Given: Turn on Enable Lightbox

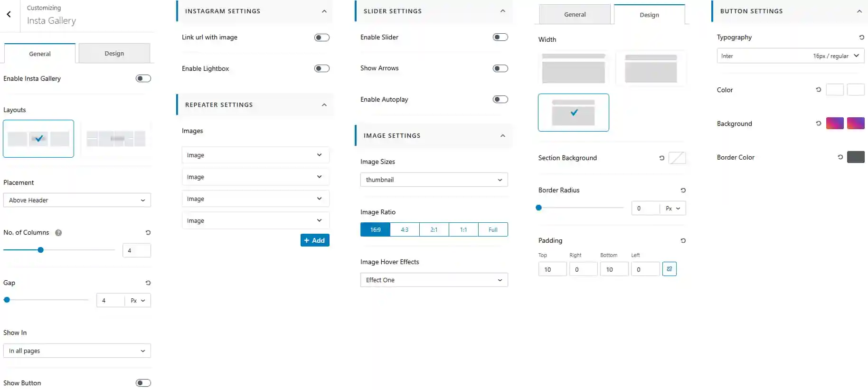Looking at the screenshot, I should [x=322, y=68].
